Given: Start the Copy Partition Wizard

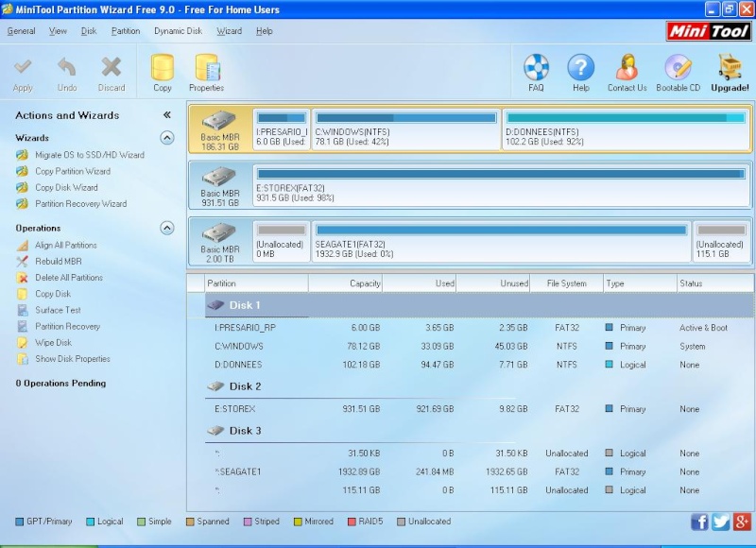Looking at the screenshot, I should pyautogui.click(x=73, y=171).
